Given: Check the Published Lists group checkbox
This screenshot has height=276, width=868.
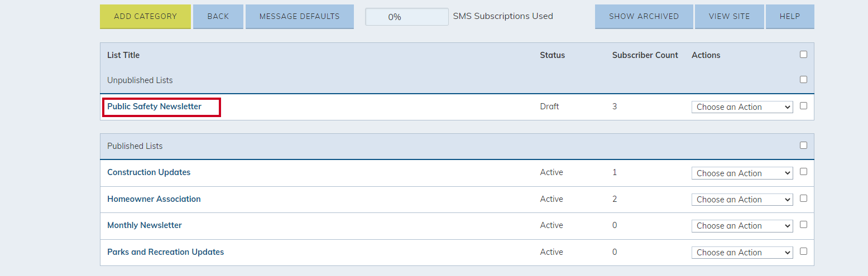Looking at the screenshot, I should 803,145.
